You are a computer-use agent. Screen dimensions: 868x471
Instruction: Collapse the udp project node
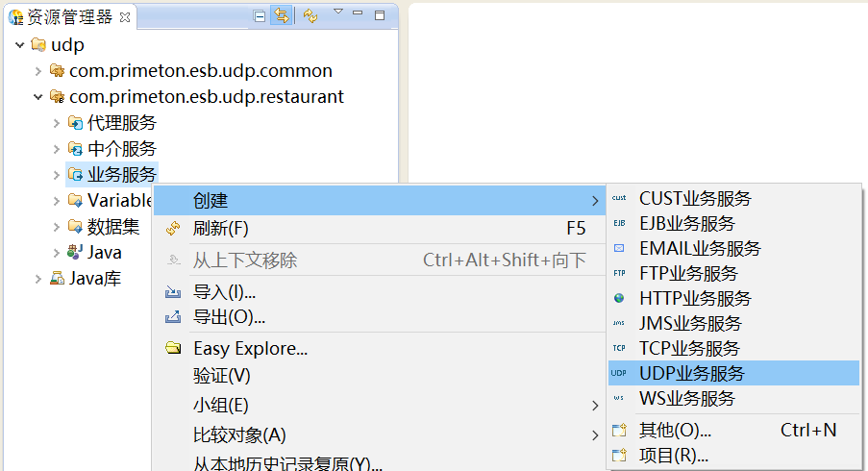tap(20, 45)
